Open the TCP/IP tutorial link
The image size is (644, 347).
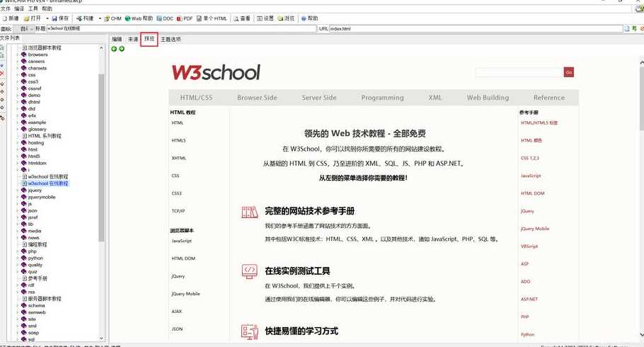tap(178, 211)
